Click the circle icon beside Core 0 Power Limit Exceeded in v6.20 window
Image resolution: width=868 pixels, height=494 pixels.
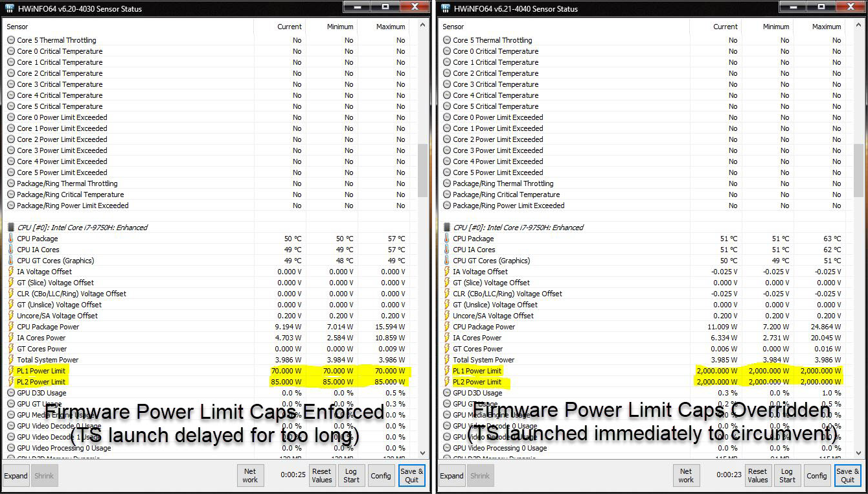(x=10, y=117)
